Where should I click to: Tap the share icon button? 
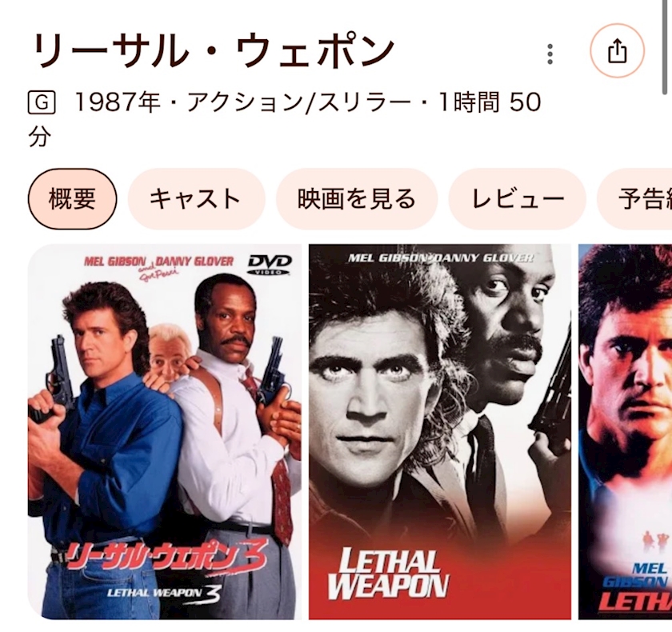click(617, 50)
